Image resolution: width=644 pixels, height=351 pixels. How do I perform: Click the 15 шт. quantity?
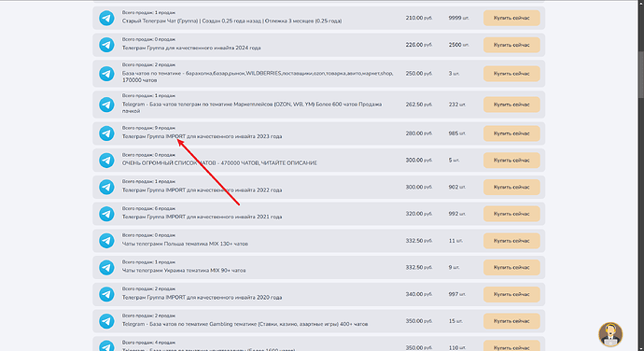point(455,321)
